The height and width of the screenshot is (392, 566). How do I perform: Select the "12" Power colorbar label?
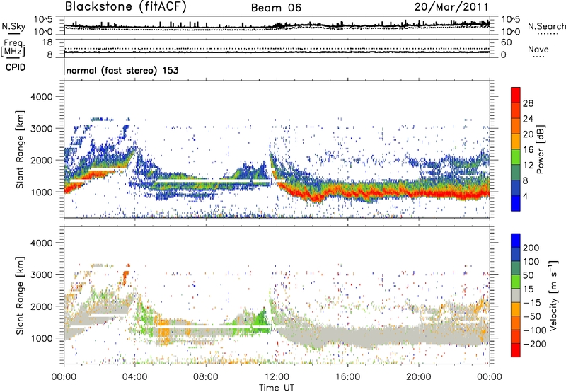tap(528, 166)
